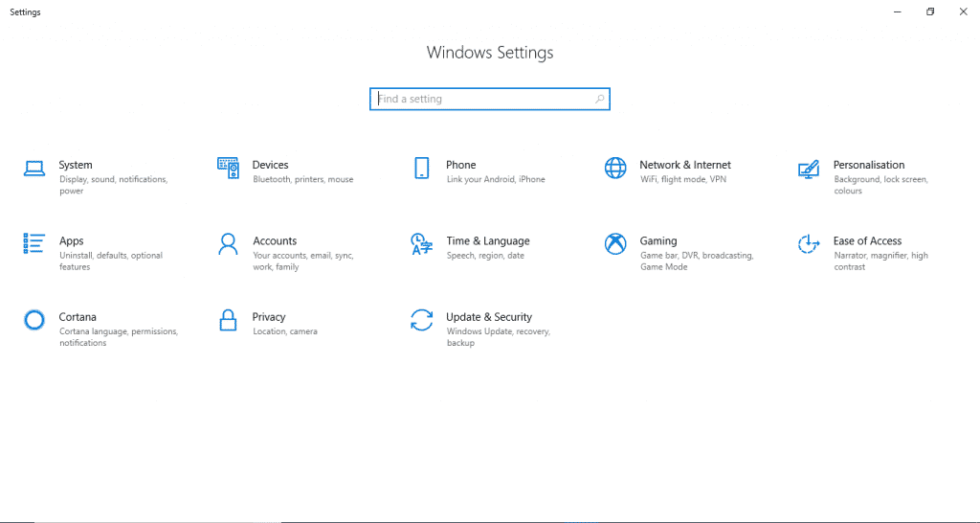The width and height of the screenshot is (980, 523).
Task: Open Update & Security title
Action: tap(489, 316)
